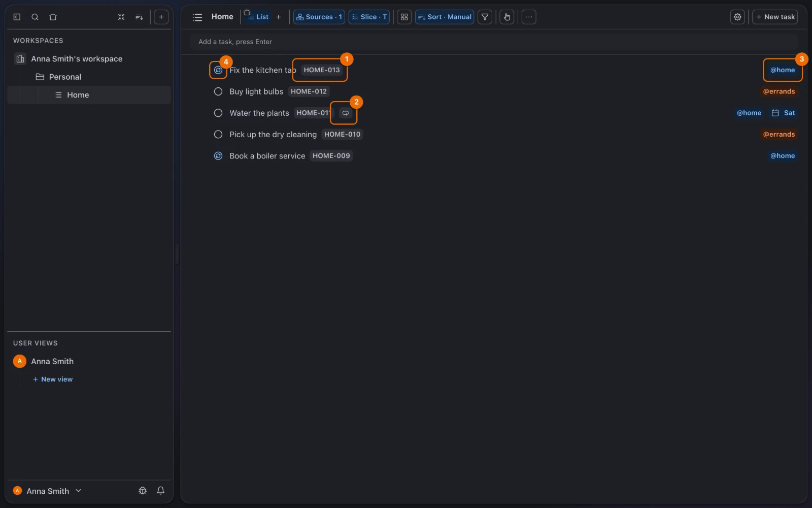
Task: Switch to the List view tab
Action: tap(258, 17)
